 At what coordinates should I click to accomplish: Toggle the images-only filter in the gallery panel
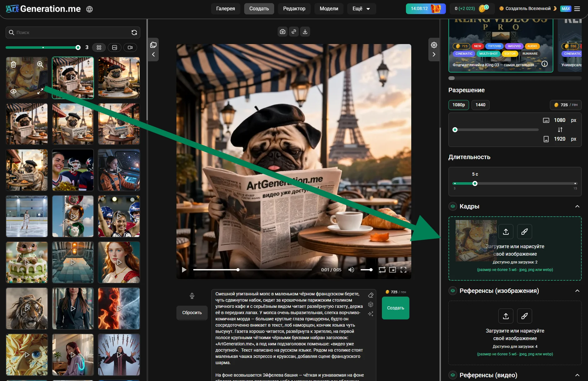tap(115, 48)
